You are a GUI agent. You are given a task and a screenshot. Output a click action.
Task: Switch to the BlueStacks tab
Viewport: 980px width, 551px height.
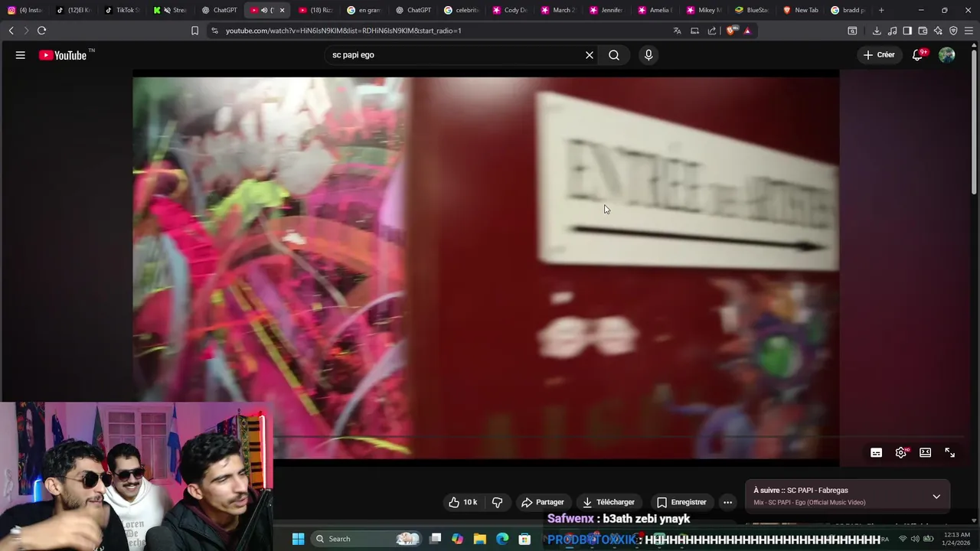coord(752,10)
